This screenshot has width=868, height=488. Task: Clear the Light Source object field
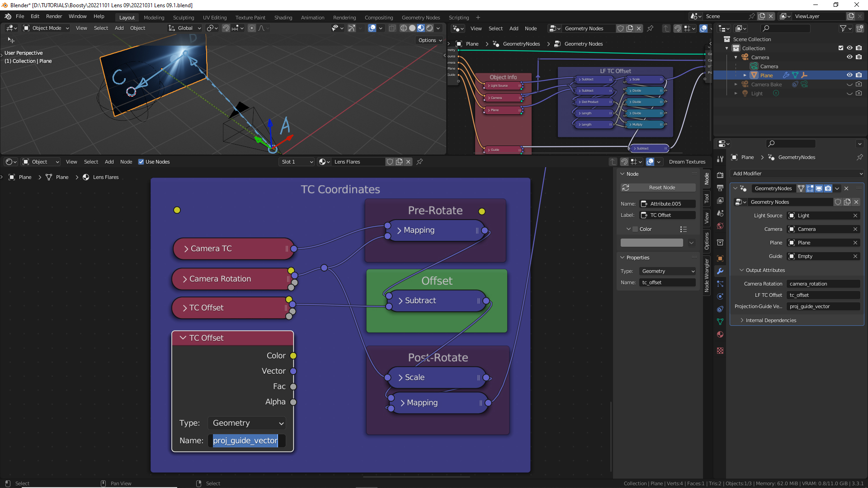tap(855, 216)
